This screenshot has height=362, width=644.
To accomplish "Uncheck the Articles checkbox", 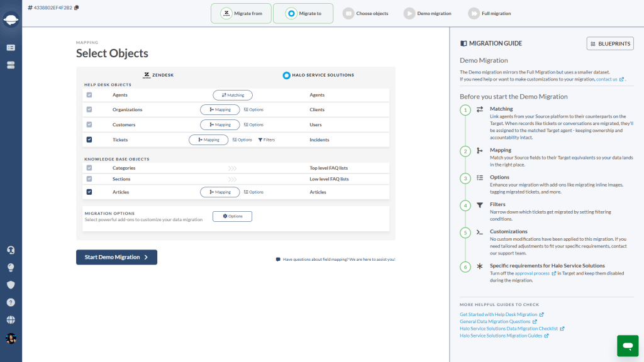I will click(89, 192).
